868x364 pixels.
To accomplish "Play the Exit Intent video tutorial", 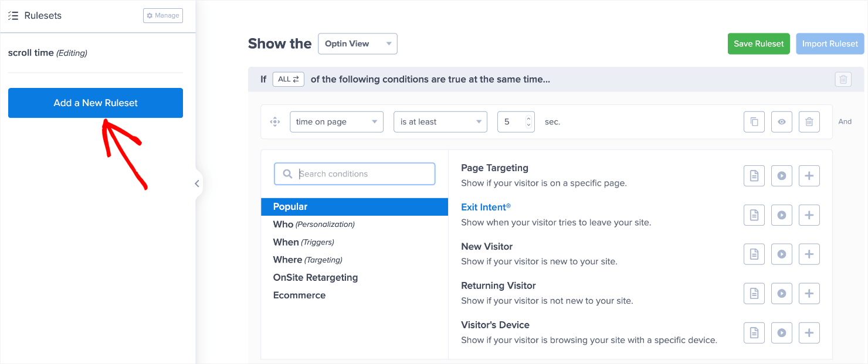I will (781, 215).
